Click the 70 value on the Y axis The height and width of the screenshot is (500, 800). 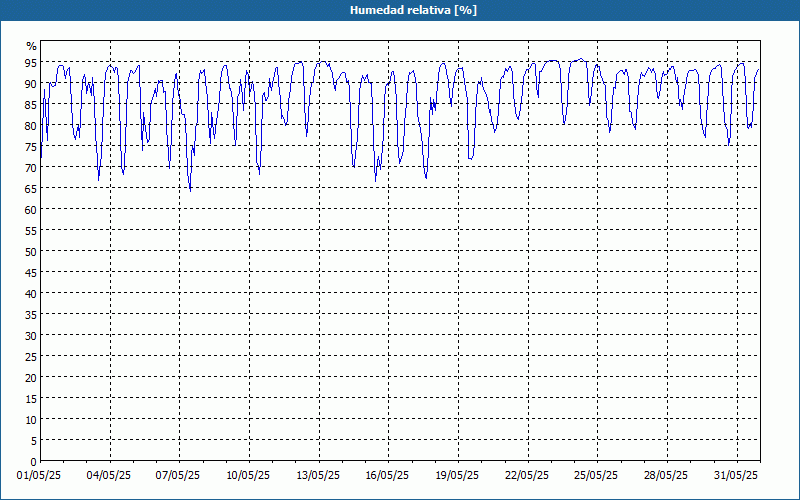point(31,168)
